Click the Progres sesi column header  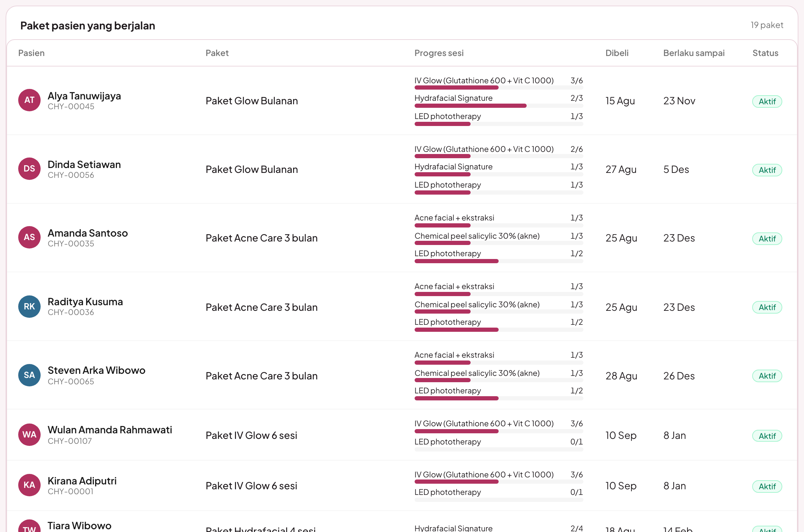pyautogui.click(x=439, y=53)
